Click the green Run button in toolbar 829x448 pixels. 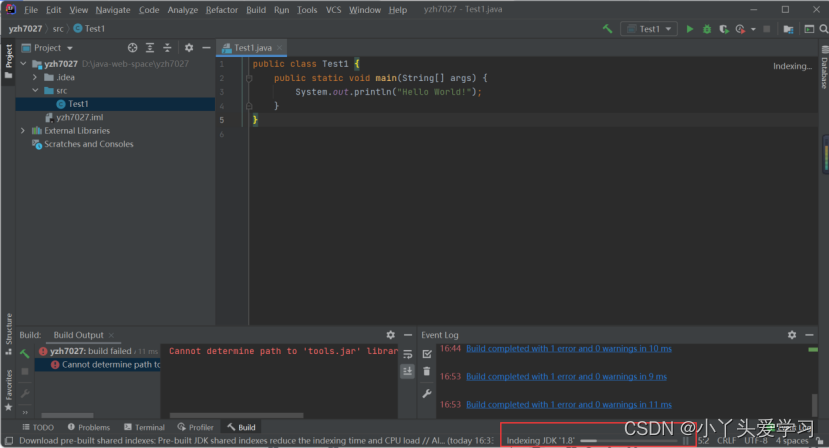click(x=689, y=29)
